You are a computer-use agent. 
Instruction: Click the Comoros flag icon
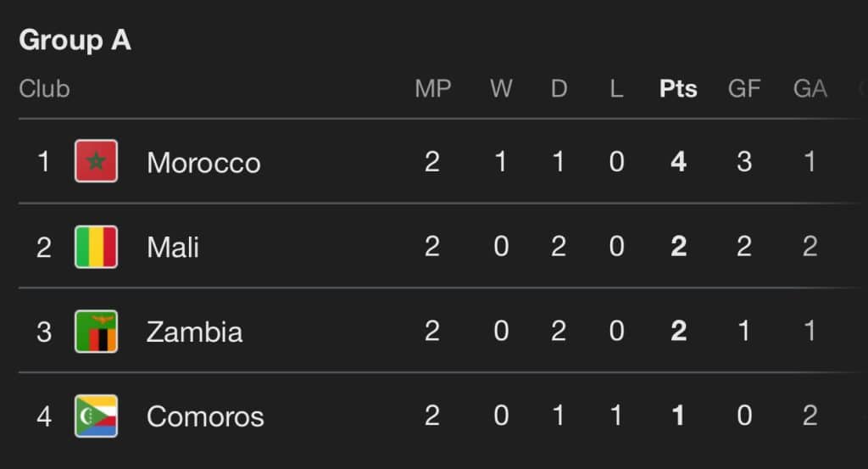(x=96, y=416)
